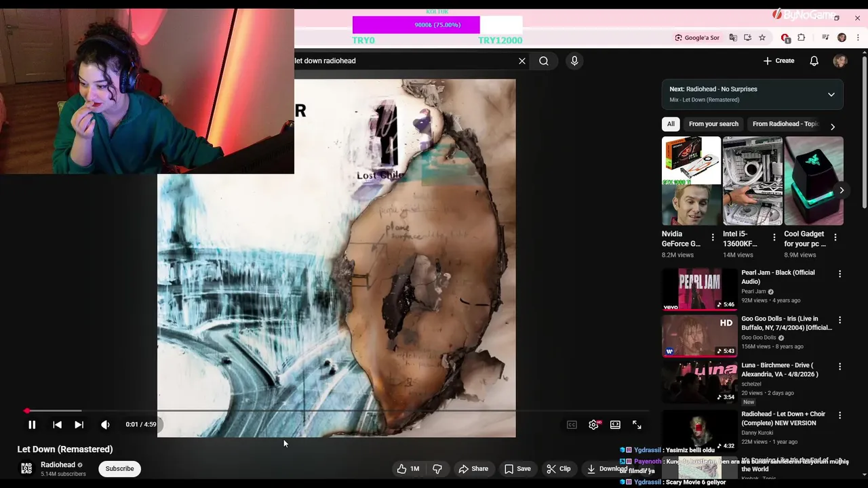Open the red ad blocker extension
The height and width of the screenshot is (488, 868).
coord(786,38)
